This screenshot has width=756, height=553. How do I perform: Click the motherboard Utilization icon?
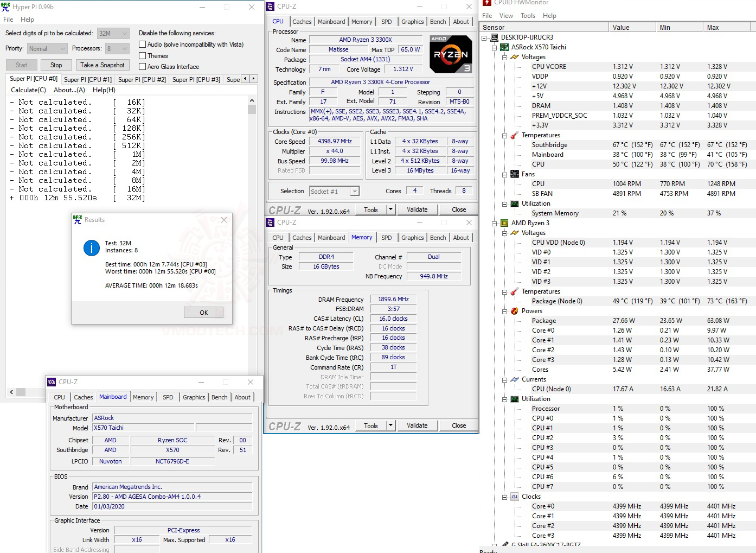tap(515, 204)
